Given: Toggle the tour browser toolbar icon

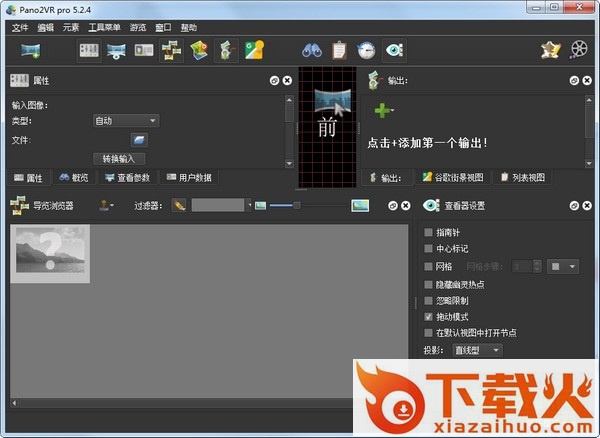Looking at the screenshot, I should 171,50.
